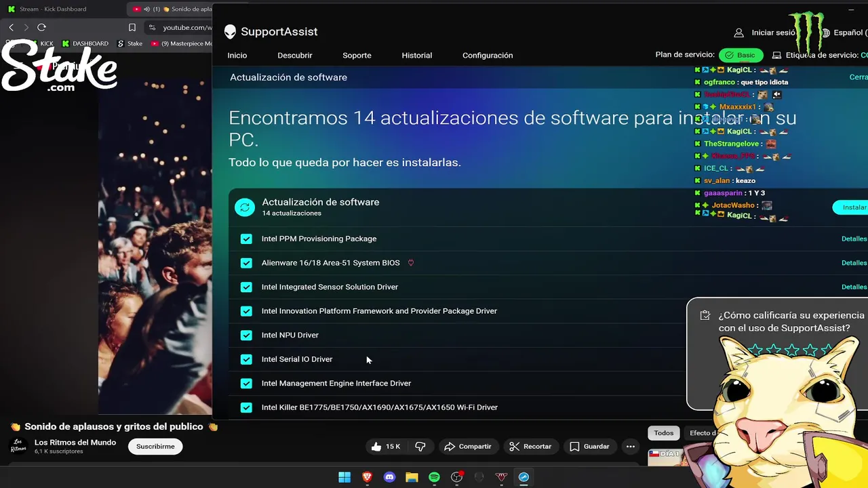
Task: Click the survey clipboard icon in feedback popup
Action: [705, 315]
